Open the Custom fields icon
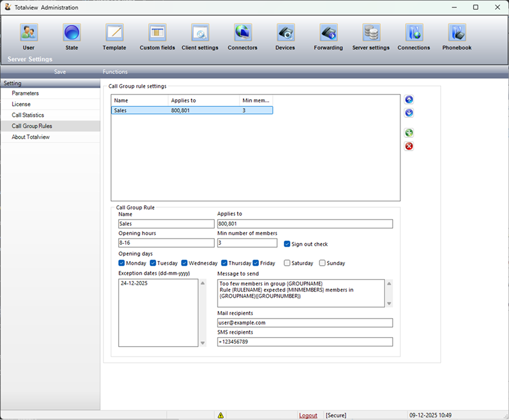 [x=157, y=33]
